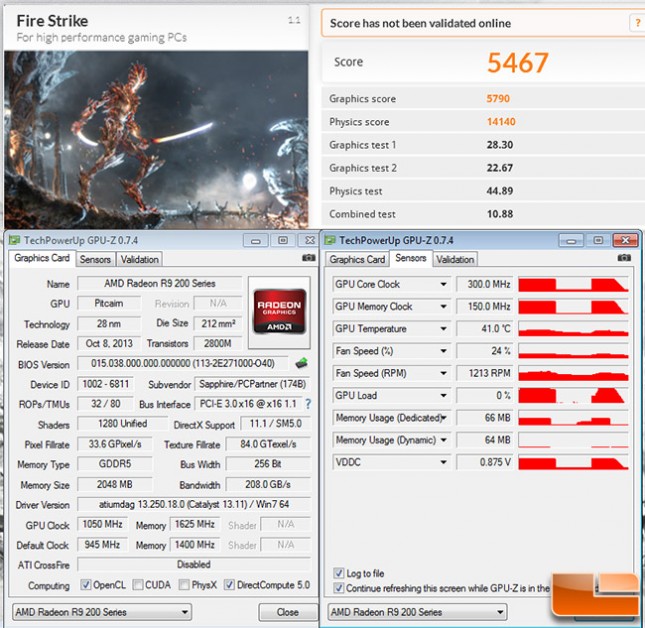The image size is (645, 628).
Task: Click the GPU Core Clock history graph
Action: point(573,284)
